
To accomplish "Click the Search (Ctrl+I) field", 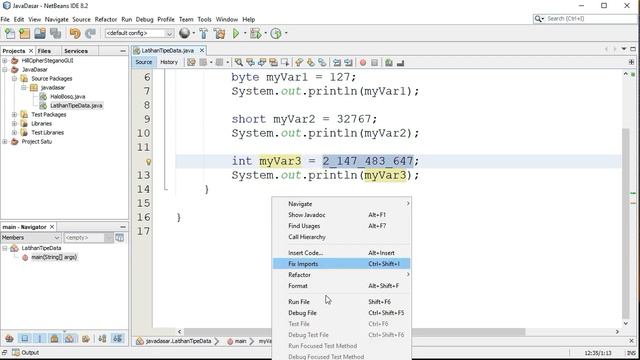I will point(585,19).
